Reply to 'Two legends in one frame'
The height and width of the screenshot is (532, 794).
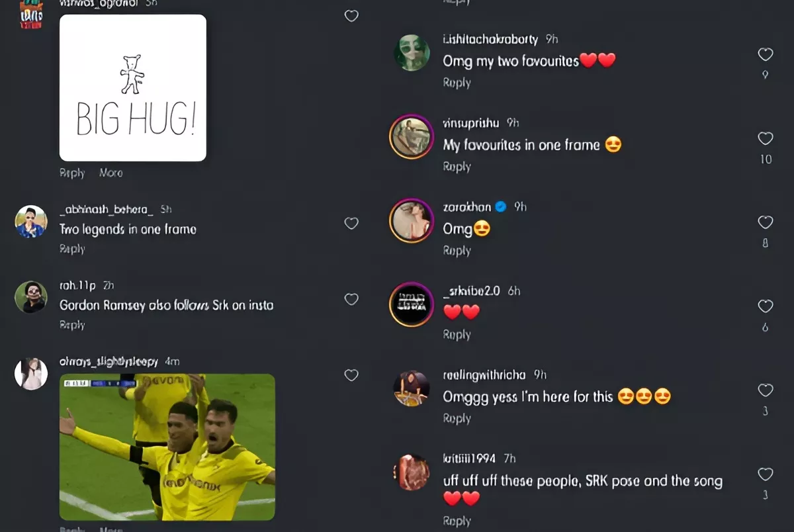coord(72,249)
